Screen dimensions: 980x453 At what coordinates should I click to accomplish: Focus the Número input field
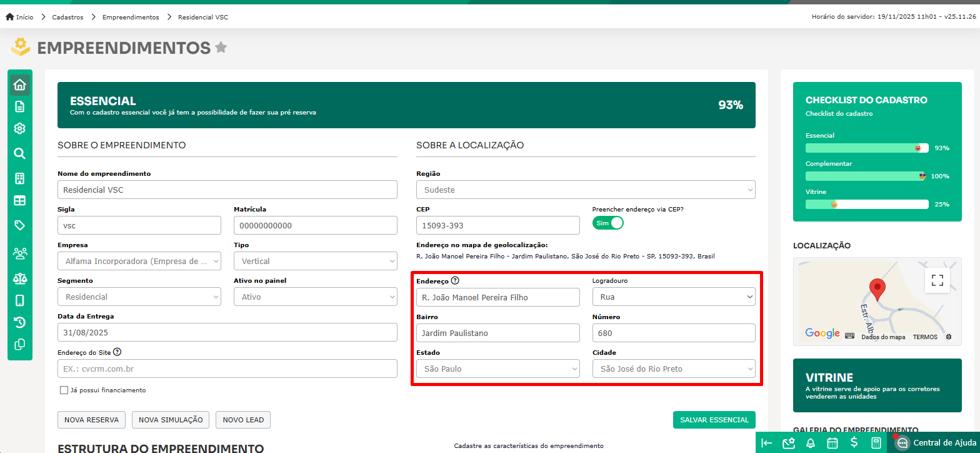pyautogui.click(x=674, y=333)
